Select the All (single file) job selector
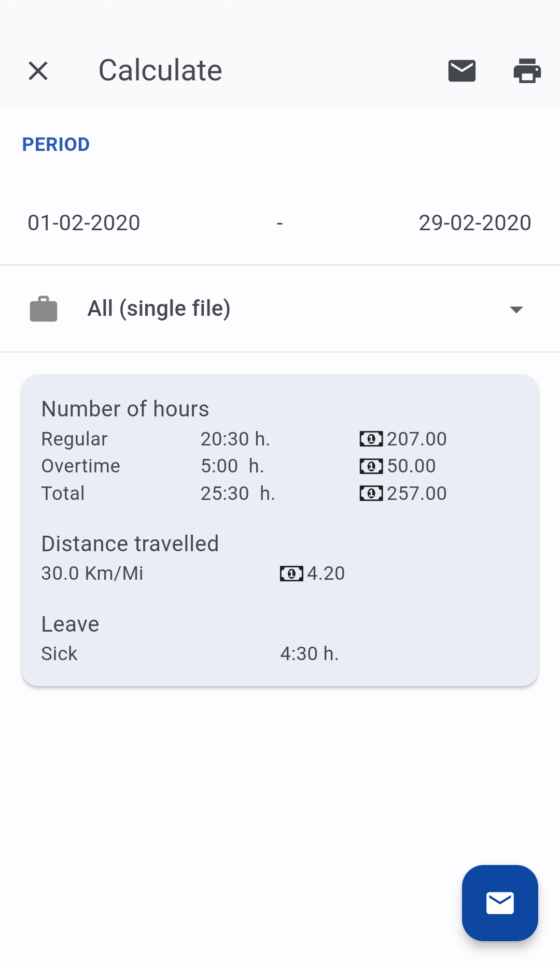Image resolution: width=560 pixels, height=963 pixels. 280,309
